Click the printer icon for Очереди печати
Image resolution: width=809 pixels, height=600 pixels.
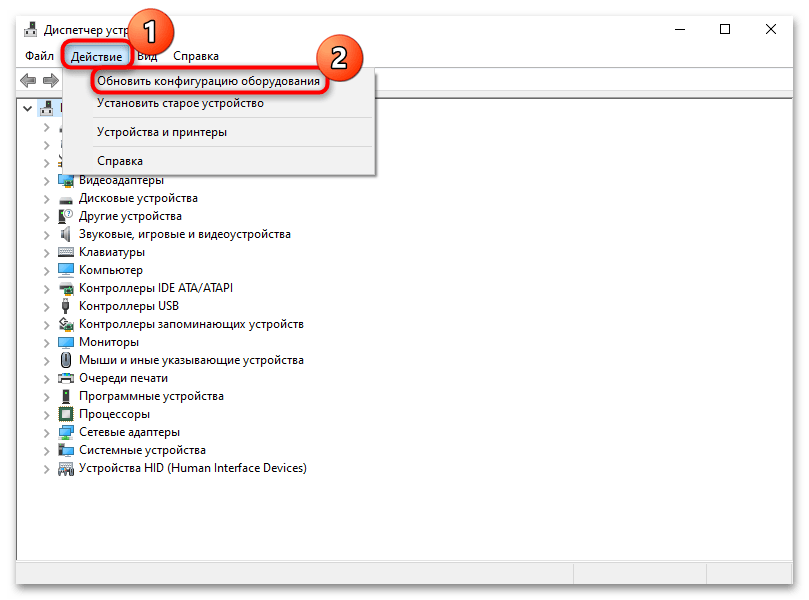[x=66, y=378]
